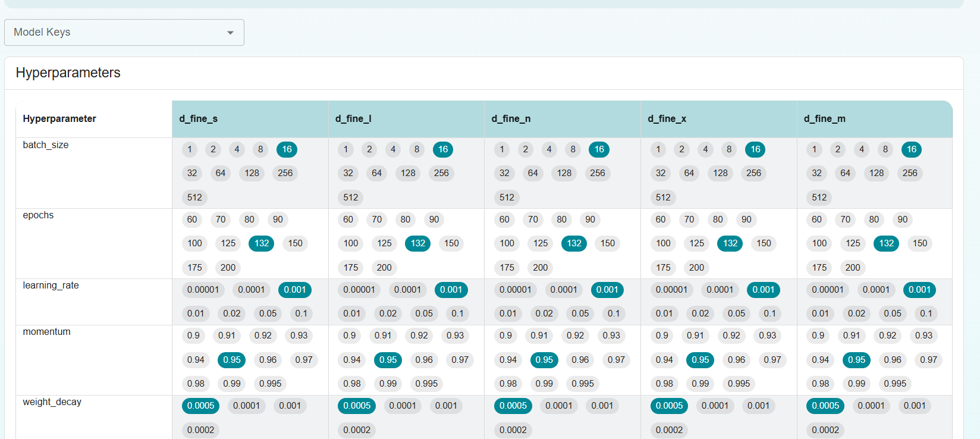Select momentum 0.93 under d_fine_l
The width and height of the screenshot is (980, 439).
(x=455, y=335)
